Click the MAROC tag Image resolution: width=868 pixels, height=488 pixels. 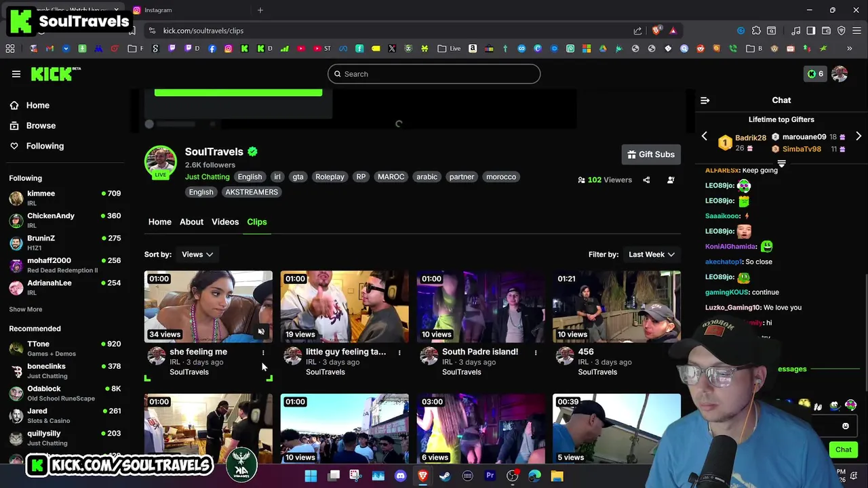pos(391,177)
